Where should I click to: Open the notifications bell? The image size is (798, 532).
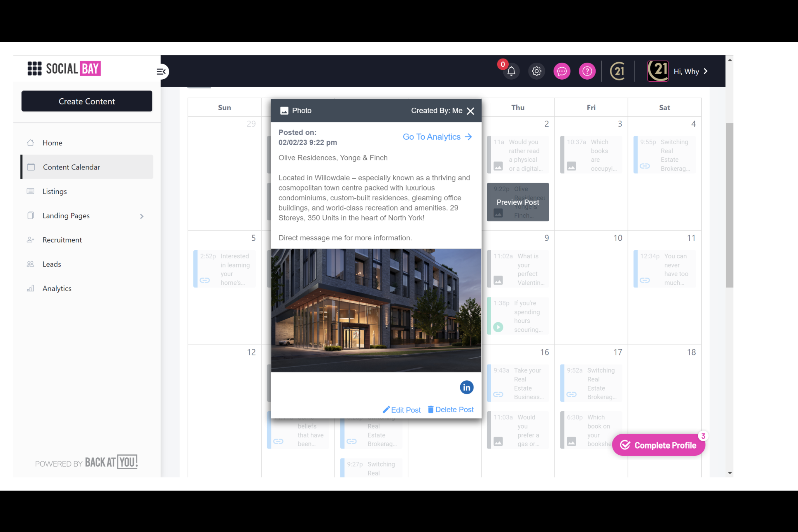[511, 71]
